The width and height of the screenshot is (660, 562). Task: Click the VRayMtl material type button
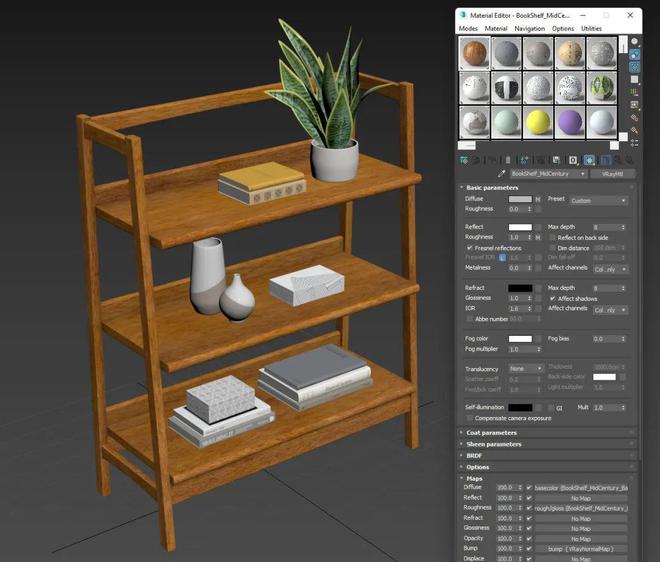point(611,173)
